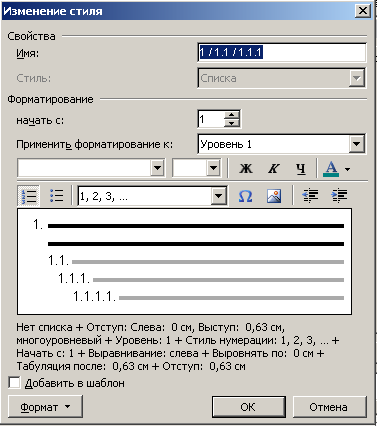Click the list preview pane
Image resolution: width=377 pixels, height=426 pixels.
[x=184, y=261]
